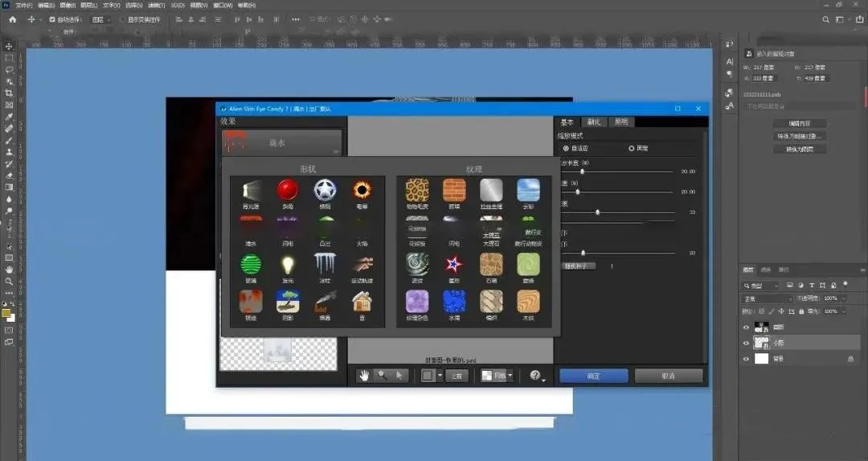Image resolution: width=868 pixels, height=461 pixels.
Task: Select the Lasso tool
Action: click(x=9, y=70)
